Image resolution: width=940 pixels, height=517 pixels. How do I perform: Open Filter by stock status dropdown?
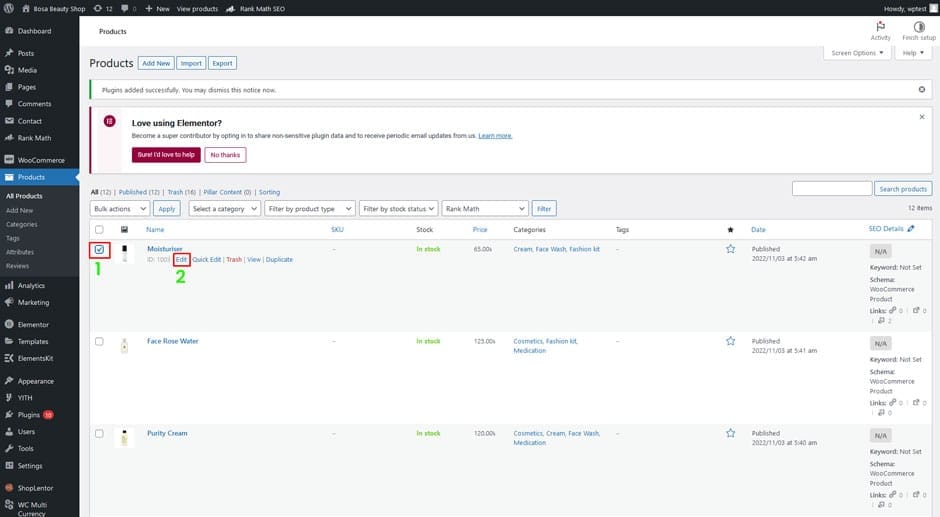click(x=398, y=208)
